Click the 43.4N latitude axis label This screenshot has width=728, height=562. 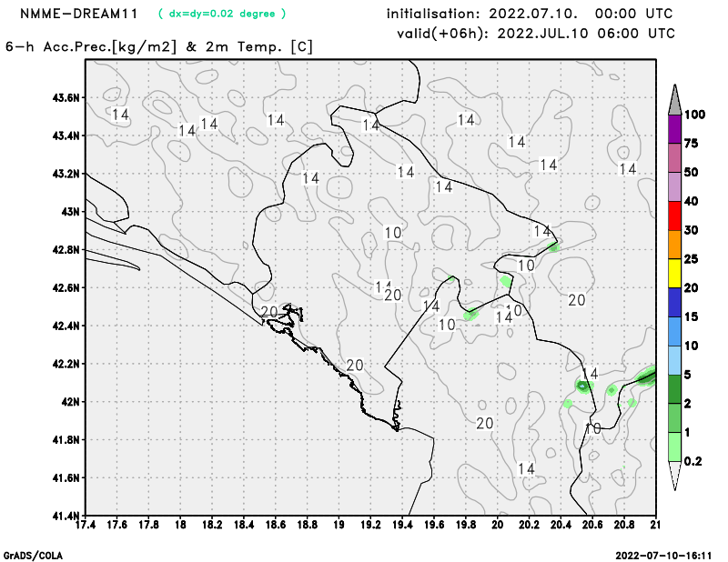66,136
